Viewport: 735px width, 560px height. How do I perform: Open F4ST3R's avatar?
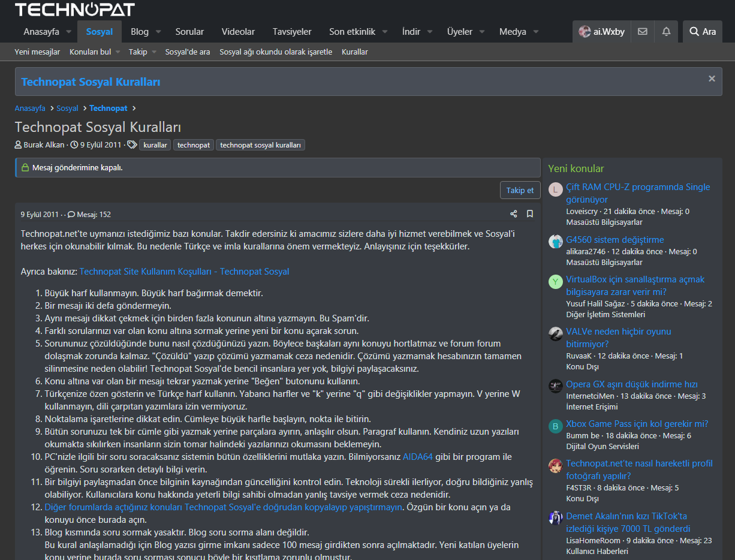tap(556, 466)
